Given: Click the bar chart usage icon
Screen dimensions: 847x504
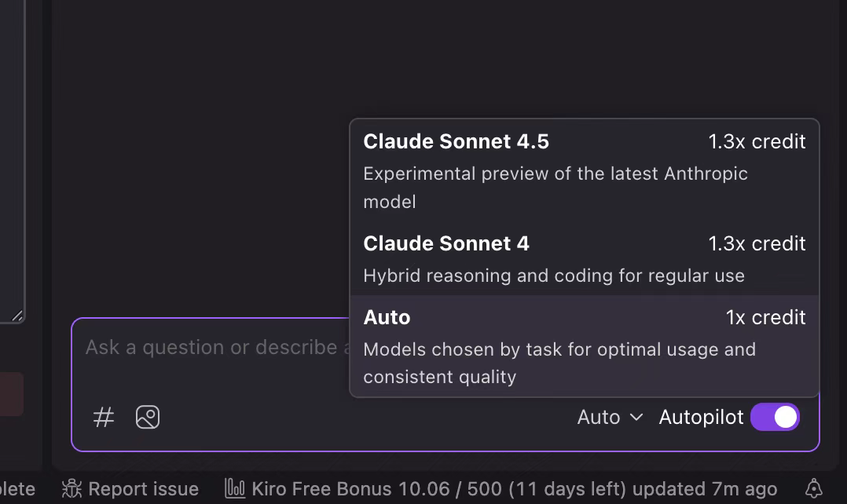Looking at the screenshot, I should (235, 489).
